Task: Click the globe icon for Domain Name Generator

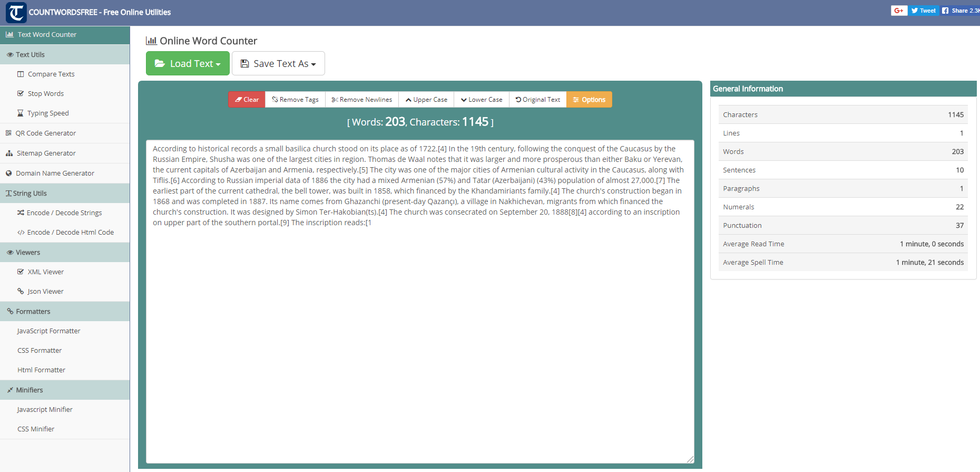Action: [8, 174]
